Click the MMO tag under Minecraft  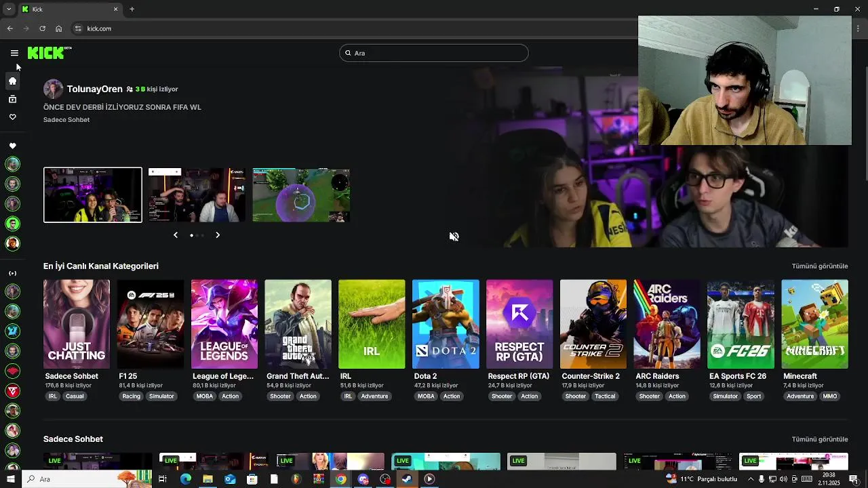pyautogui.click(x=830, y=396)
